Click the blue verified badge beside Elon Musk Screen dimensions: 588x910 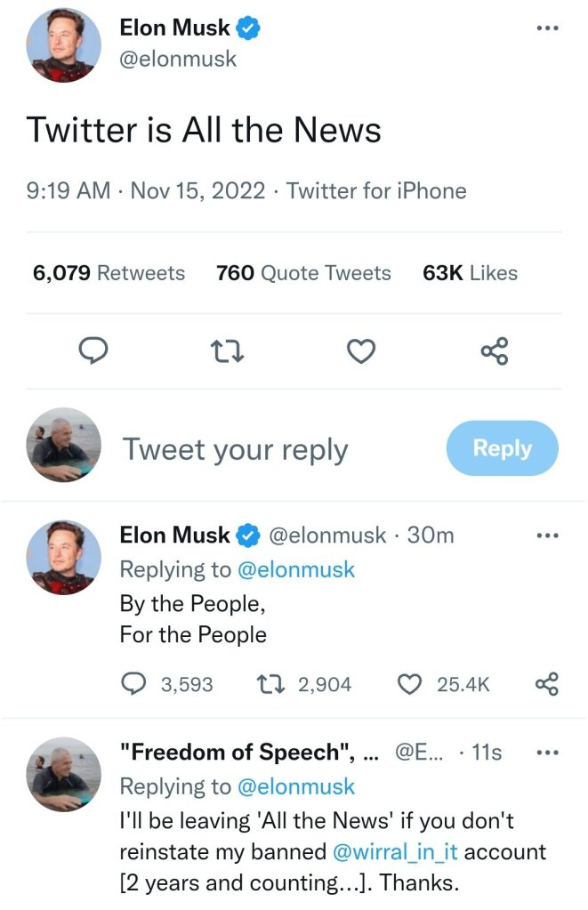pyautogui.click(x=248, y=28)
